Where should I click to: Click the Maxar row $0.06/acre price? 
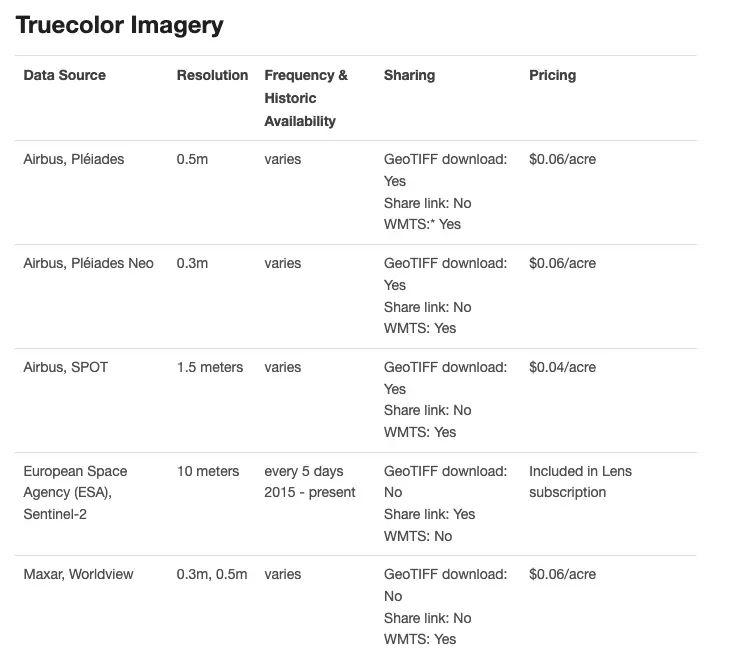563,574
